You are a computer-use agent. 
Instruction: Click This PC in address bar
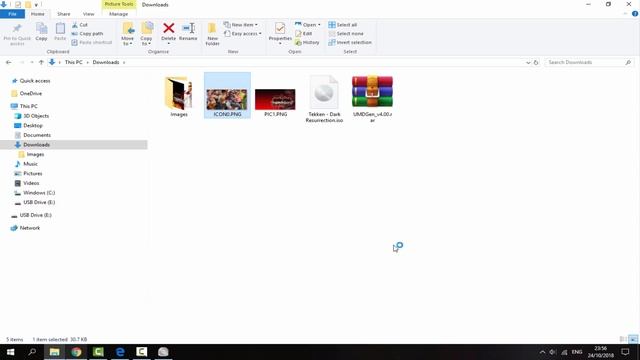73,62
